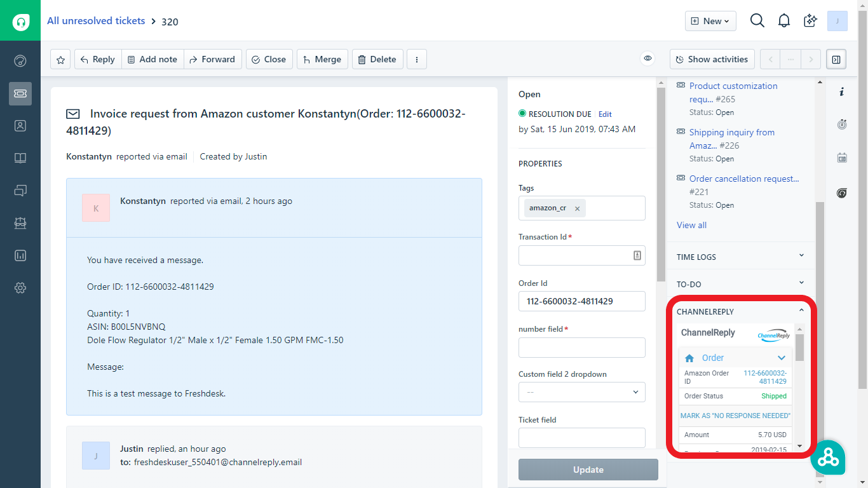Open the notifications bell
The height and width of the screenshot is (488, 868).
[784, 21]
